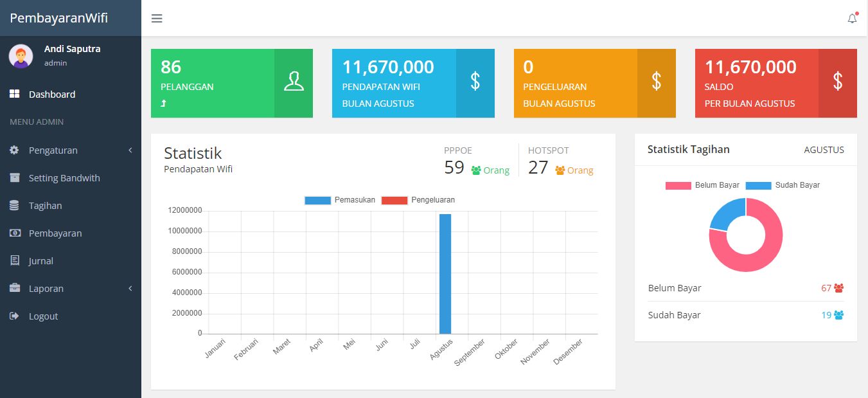
Task: Open the notification bell
Action: point(852,19)
